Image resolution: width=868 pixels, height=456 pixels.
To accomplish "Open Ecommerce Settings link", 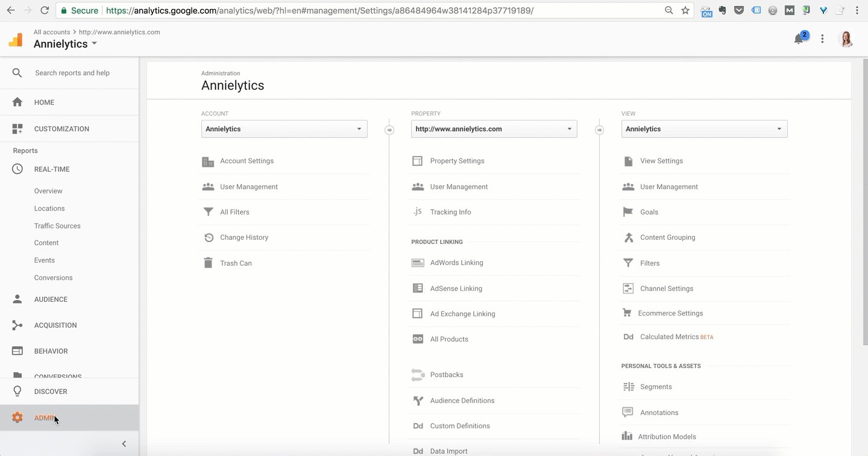I will tap(670, 313).
